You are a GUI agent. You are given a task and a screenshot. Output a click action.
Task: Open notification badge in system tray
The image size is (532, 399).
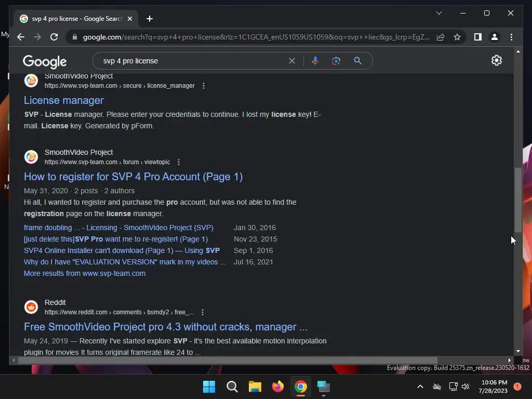(517, 387)
